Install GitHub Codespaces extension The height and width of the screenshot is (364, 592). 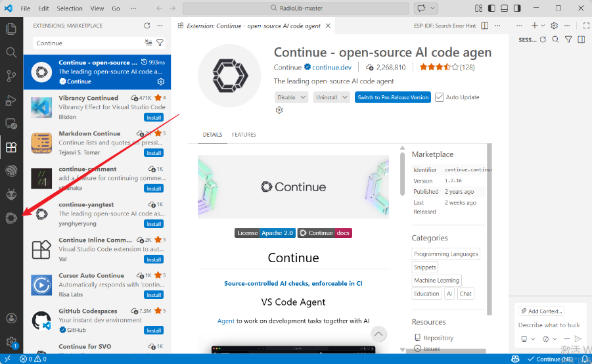[154, 330]
